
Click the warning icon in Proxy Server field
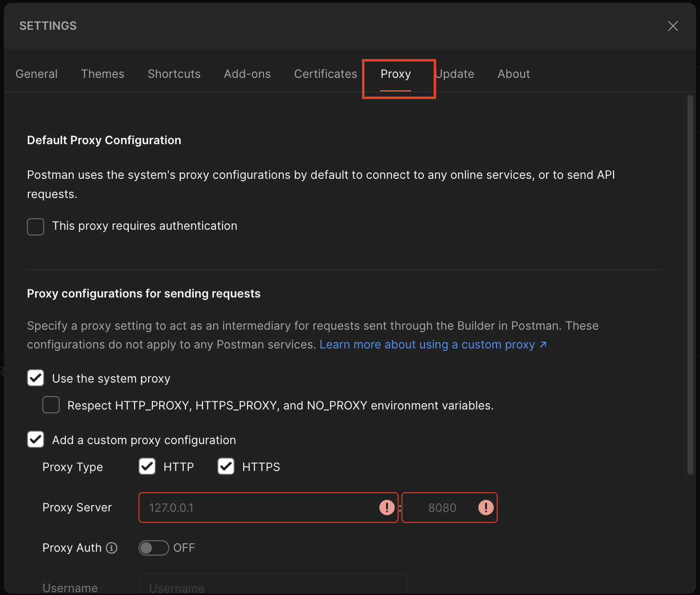click(387, 508)
